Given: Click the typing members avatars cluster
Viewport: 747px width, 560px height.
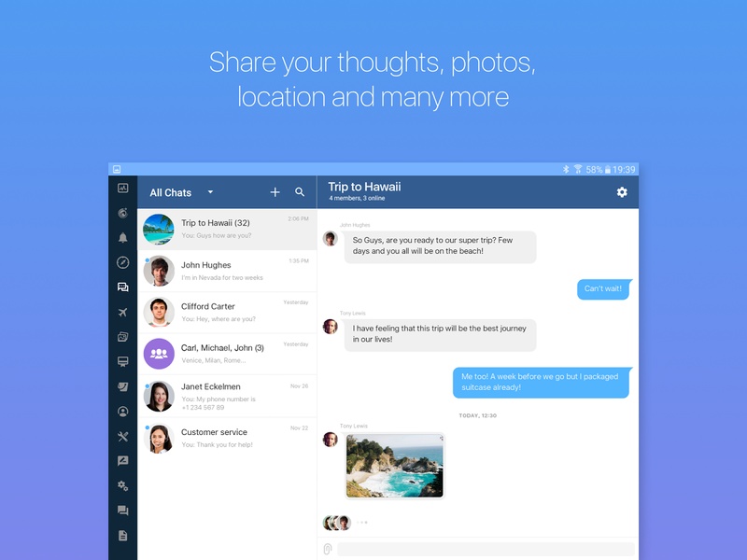Looking at the screenshot, I should coord(337,523).
